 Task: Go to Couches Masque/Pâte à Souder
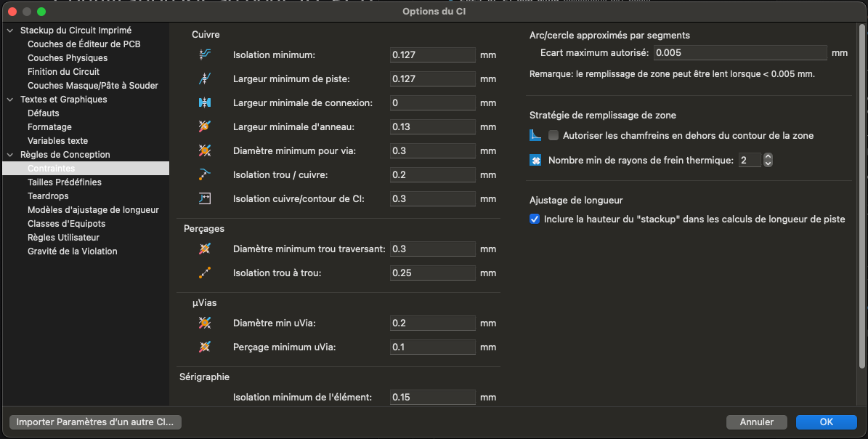pos(93,86)
